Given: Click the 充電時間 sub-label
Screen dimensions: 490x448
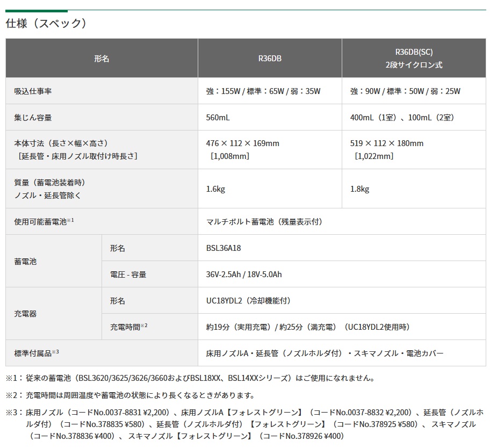Looking at the screenshot, I should click(150, 327).
